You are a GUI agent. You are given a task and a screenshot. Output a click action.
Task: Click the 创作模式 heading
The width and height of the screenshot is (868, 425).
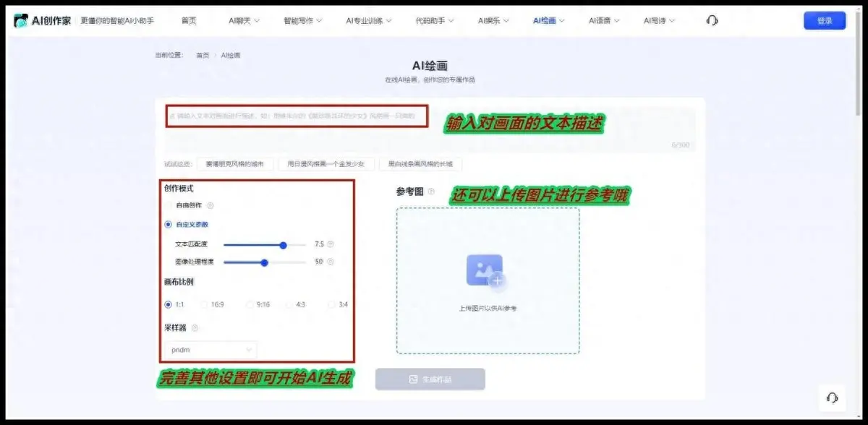coord(179,189)
